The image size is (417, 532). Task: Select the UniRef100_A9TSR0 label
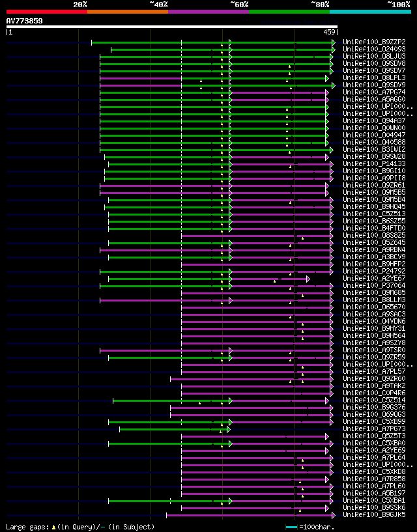(x=374, y=350)
